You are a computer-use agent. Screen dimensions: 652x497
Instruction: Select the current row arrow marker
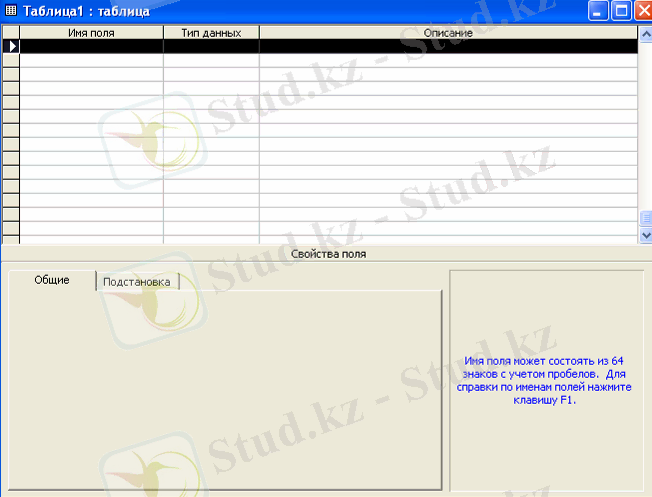tap(11, 46)
